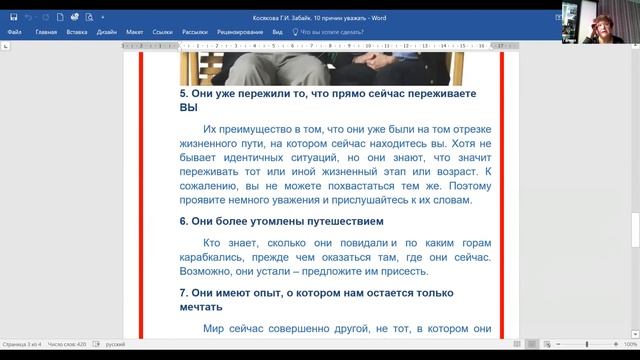Click the 'Что вы хотите сделать?' search box

(x=332, y=32)
